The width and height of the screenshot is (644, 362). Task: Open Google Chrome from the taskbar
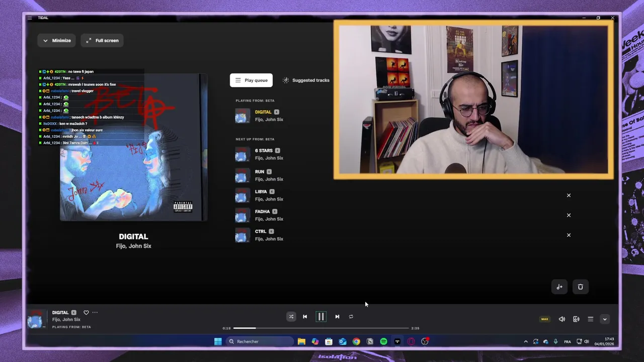[356, 341]
